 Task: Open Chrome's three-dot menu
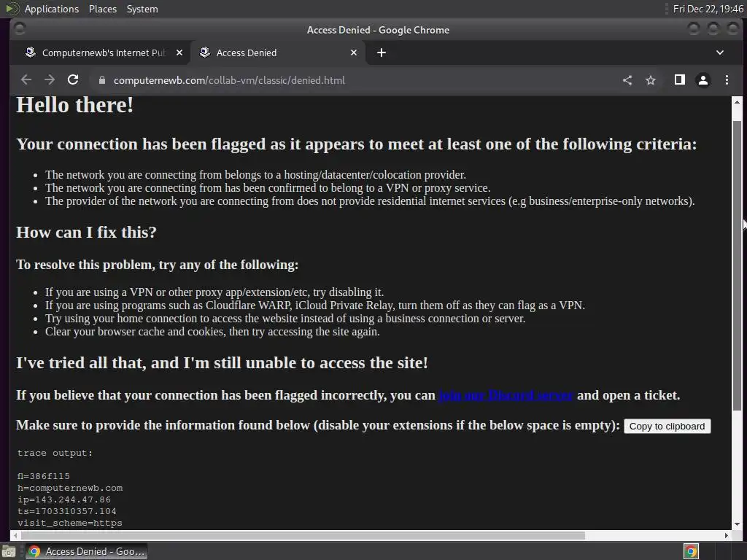point(727,80)
